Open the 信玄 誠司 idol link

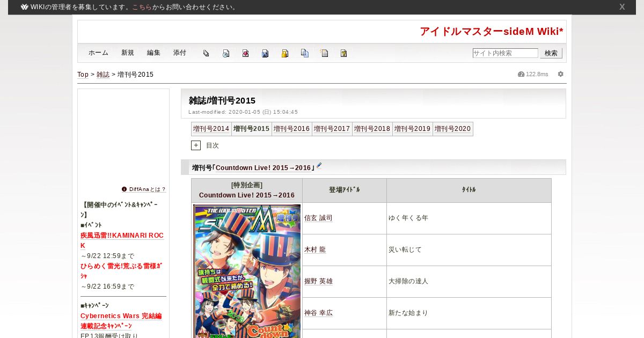tap(318, 218)
